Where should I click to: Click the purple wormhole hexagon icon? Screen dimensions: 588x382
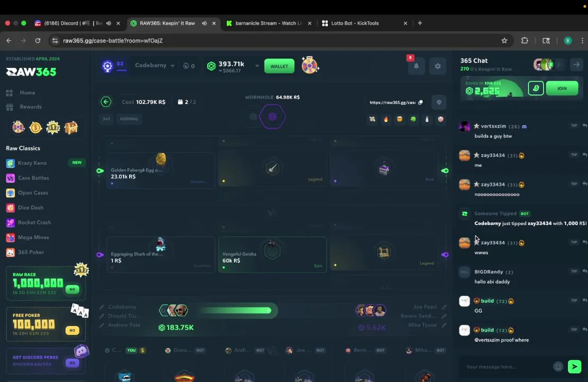point(273,117)
